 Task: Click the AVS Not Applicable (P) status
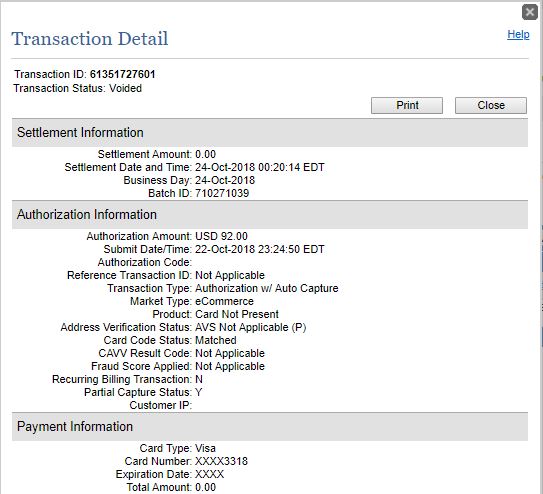(251, 327)
